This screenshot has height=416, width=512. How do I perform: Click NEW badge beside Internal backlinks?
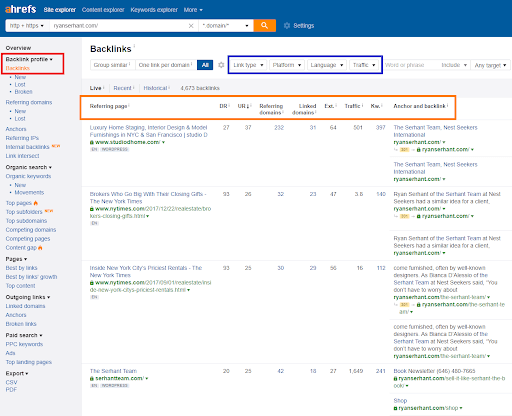(x=56, y=146)
